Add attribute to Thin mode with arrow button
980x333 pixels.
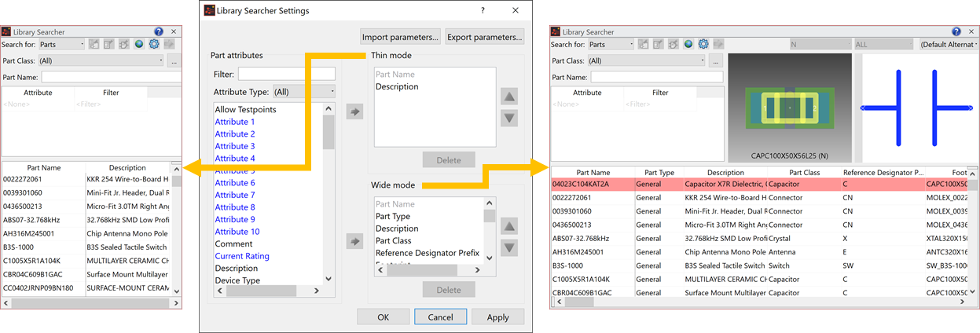[x=354, y=112]
